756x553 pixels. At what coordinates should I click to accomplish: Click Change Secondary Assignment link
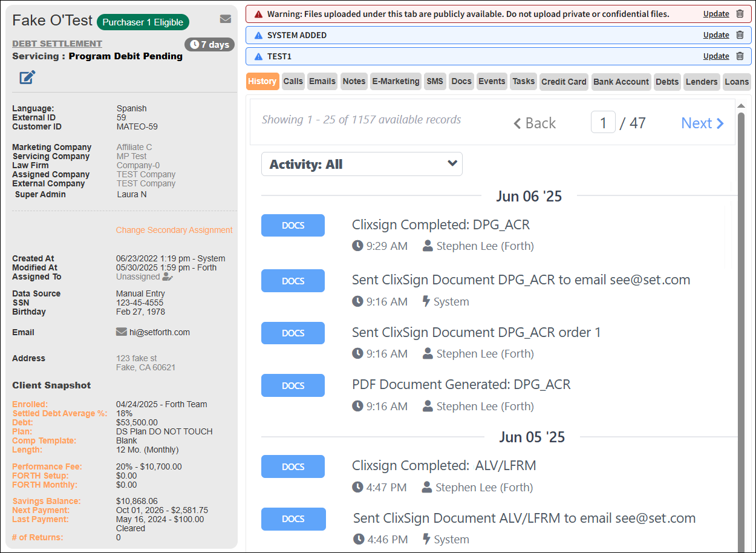coord(174,230)
